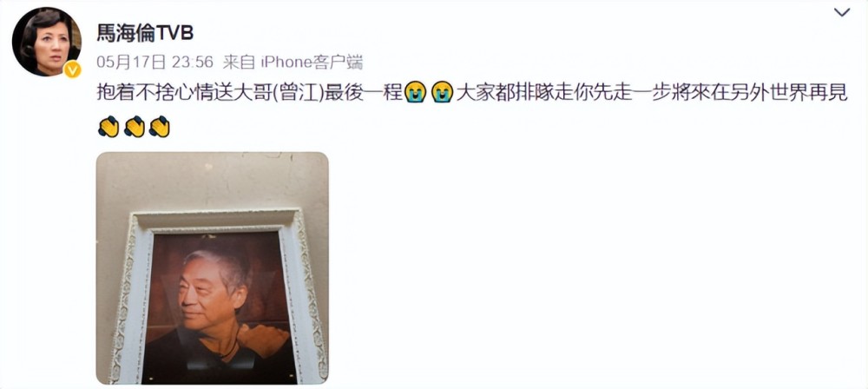
Task: Click the middle praying hands emoji
Action: point(134,127)
